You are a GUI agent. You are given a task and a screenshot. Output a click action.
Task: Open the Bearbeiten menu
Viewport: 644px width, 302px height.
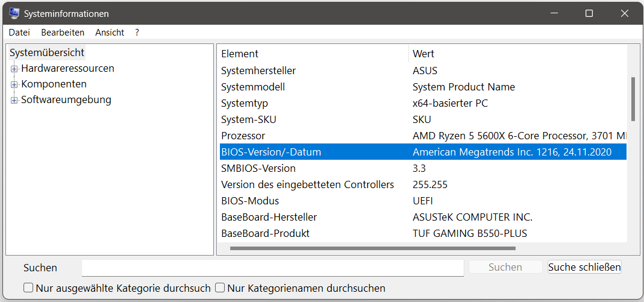pyautogui.click(x=63, y=33)
